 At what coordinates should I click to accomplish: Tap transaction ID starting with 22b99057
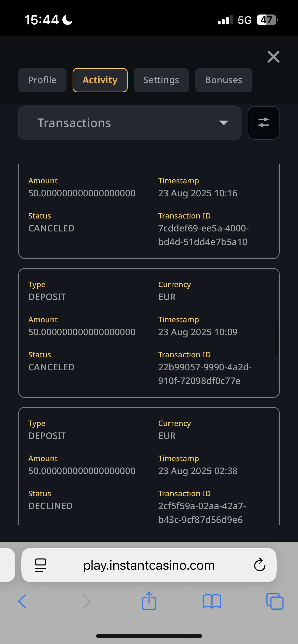pyautogui.click(x=205, y=374)
